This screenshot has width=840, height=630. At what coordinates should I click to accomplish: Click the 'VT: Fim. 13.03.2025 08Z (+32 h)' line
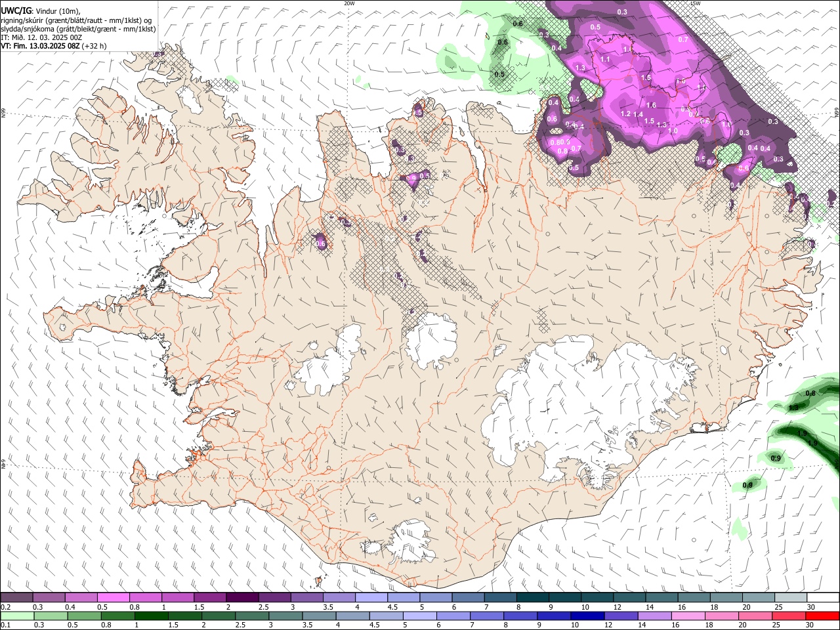point(54,47)
